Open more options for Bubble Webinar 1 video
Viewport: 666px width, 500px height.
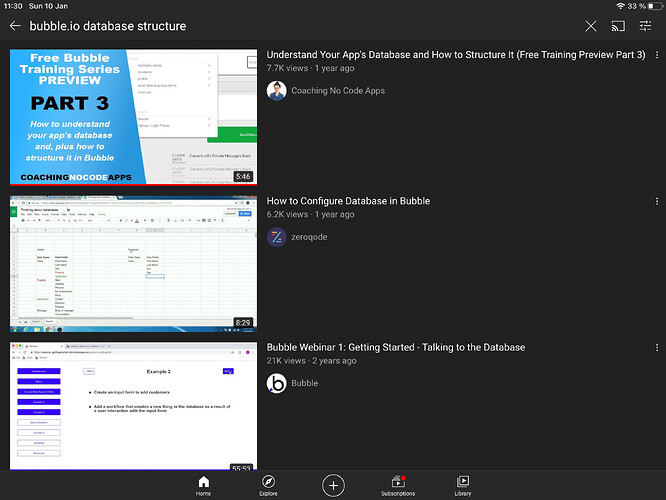[x=657, y=348]
